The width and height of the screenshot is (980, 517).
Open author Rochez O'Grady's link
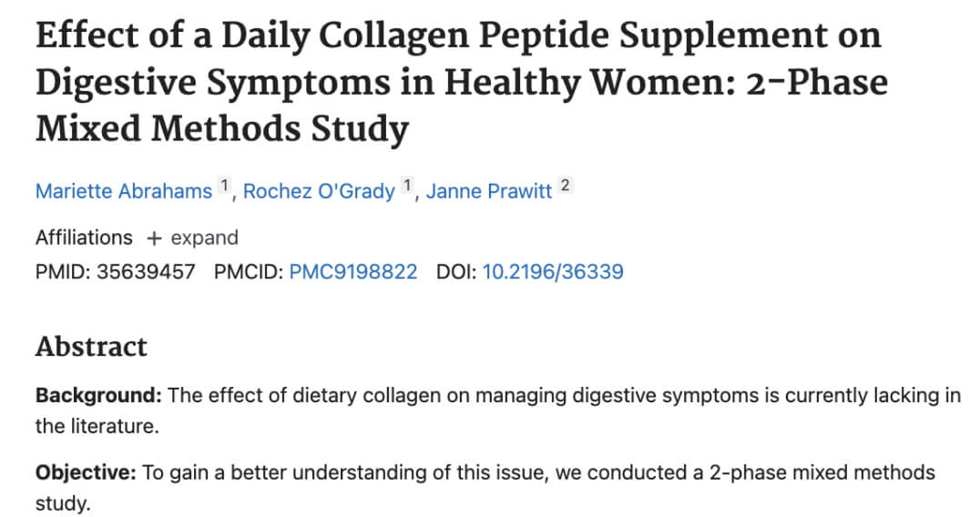318,191
